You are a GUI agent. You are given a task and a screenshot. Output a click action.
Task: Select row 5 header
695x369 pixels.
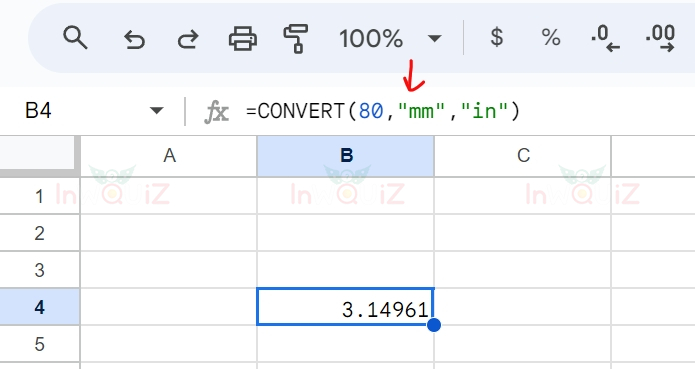point(39,344)
